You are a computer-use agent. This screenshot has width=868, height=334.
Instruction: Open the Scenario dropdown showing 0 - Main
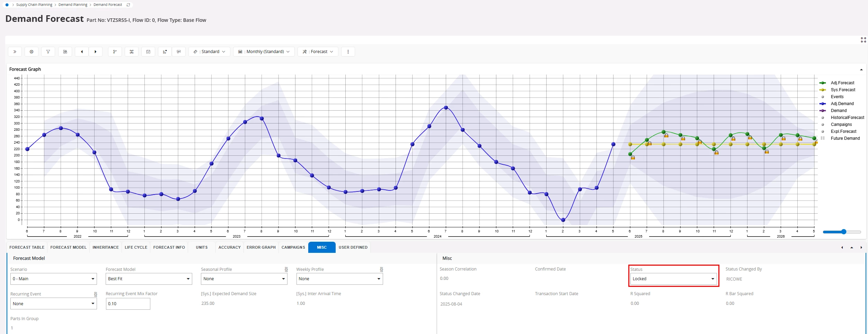click(54, 279)
